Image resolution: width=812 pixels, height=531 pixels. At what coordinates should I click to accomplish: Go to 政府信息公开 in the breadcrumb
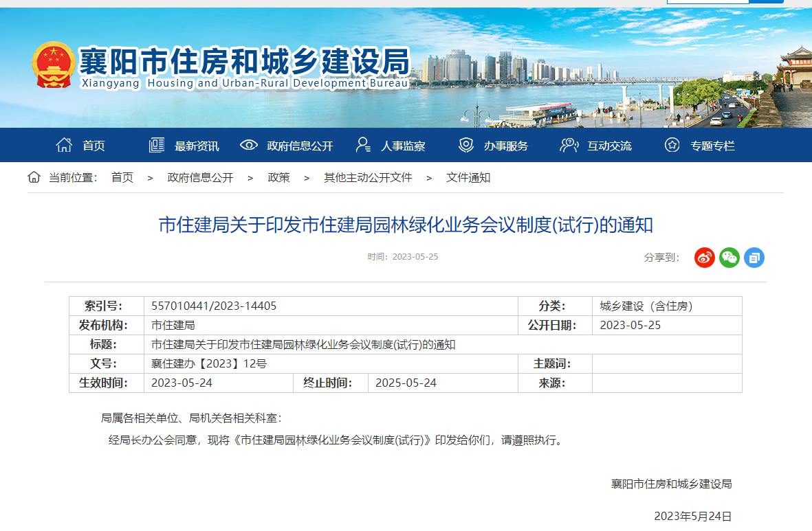[200, 177]
